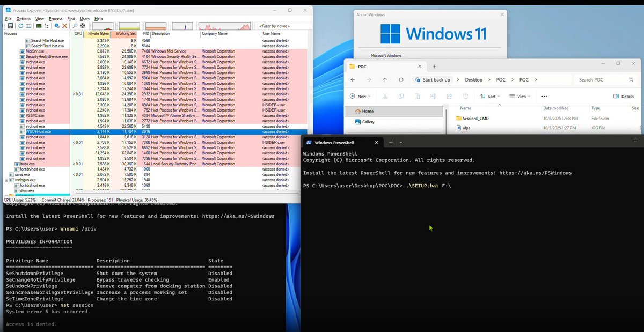The width and height of the screenshot is (644, 332).
Task: Select the lsass.exe process row
Action: point(155,164)
